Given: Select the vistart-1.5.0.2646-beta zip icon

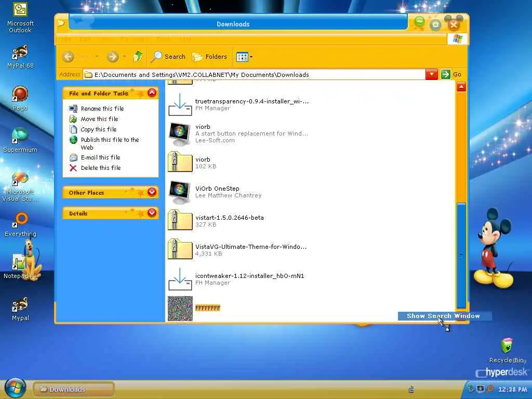Looking at the screenshot, I should (x=180, y=220).
